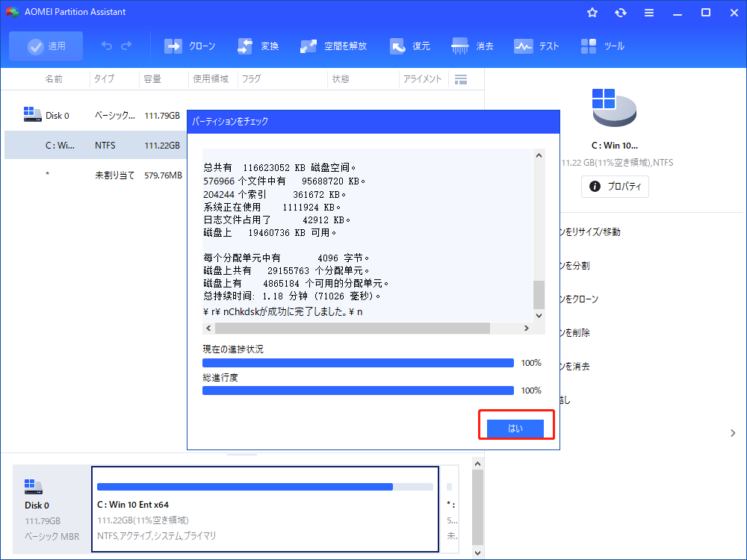This screenshot has height=560, width=747.
Task: Click the 消去 (Wipe) option in right panel
Action: (x=575, y=366)
